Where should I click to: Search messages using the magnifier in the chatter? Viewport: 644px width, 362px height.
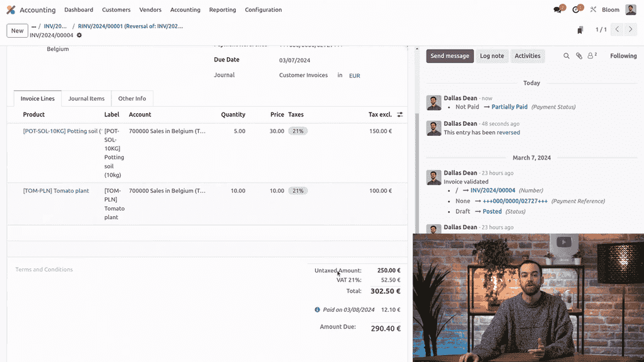coord(566,56)
